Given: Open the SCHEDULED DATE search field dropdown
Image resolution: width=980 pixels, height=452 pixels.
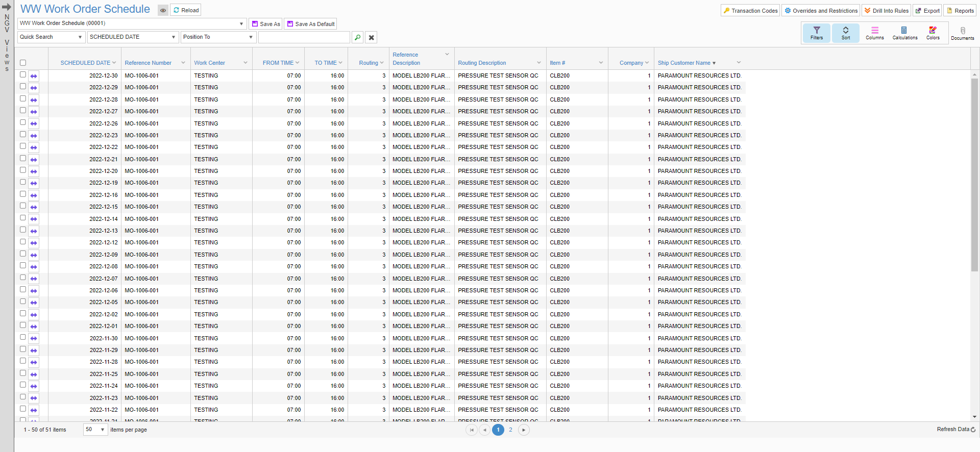Looking at the screenshot, I should click(x=133, y=37).
